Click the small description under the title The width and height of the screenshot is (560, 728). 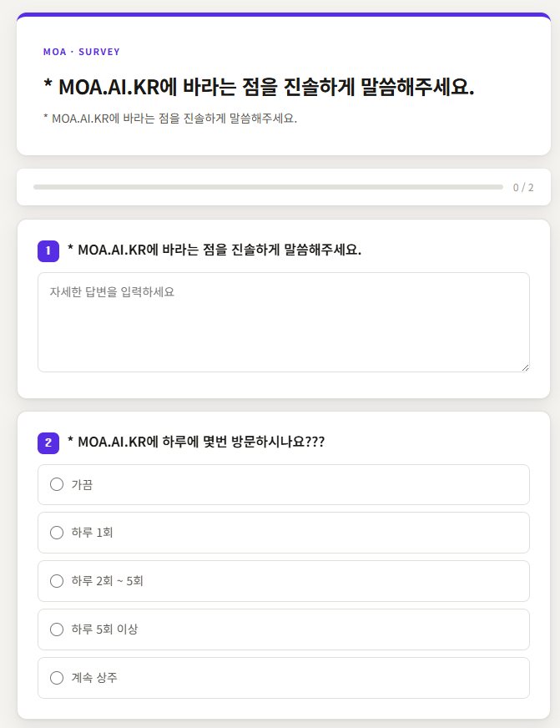pyautogui.click(x=170, y=118)
